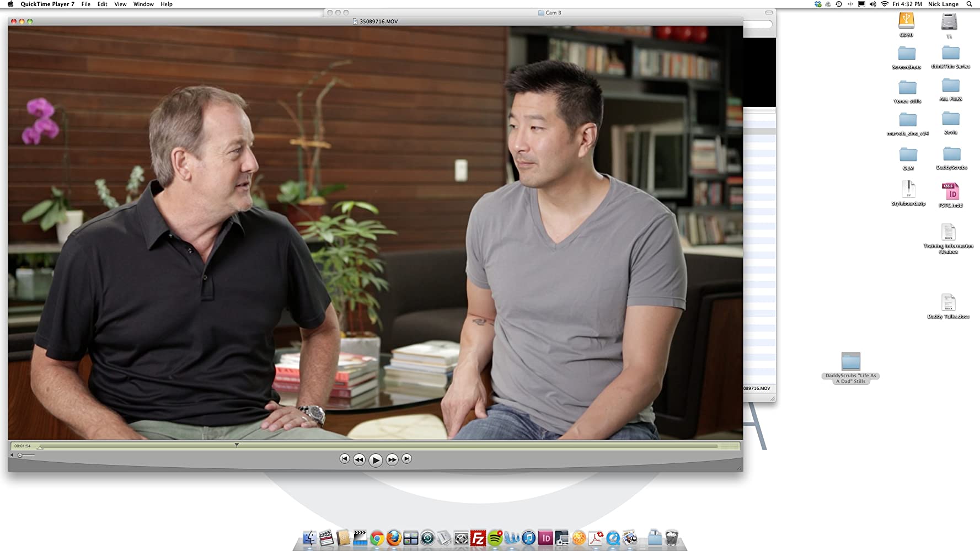Screen dimensions: 980x551
Task: Select the DaddyScrubs folder on desktop
Action: pos(952,157)
